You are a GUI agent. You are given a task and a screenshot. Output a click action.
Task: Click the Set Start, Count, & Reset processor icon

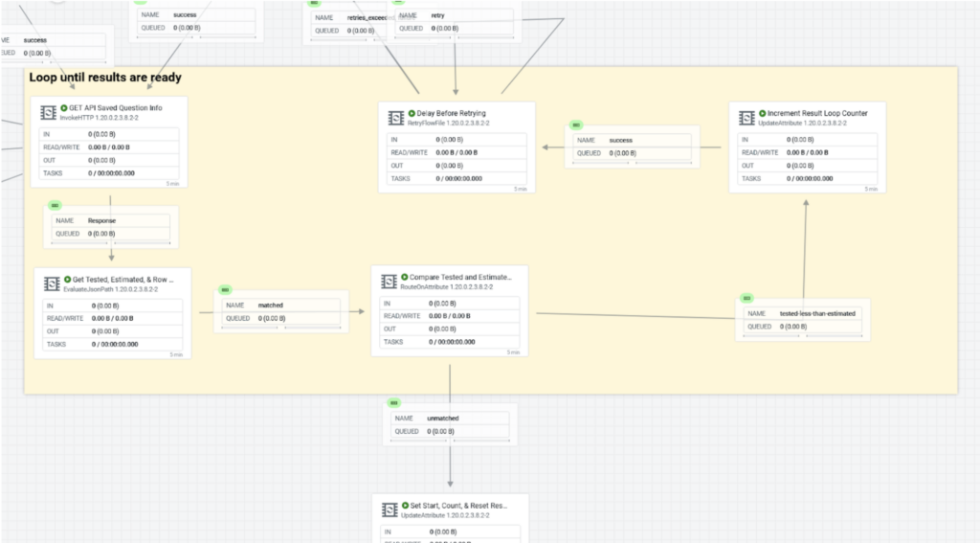(x=388, y=509)
